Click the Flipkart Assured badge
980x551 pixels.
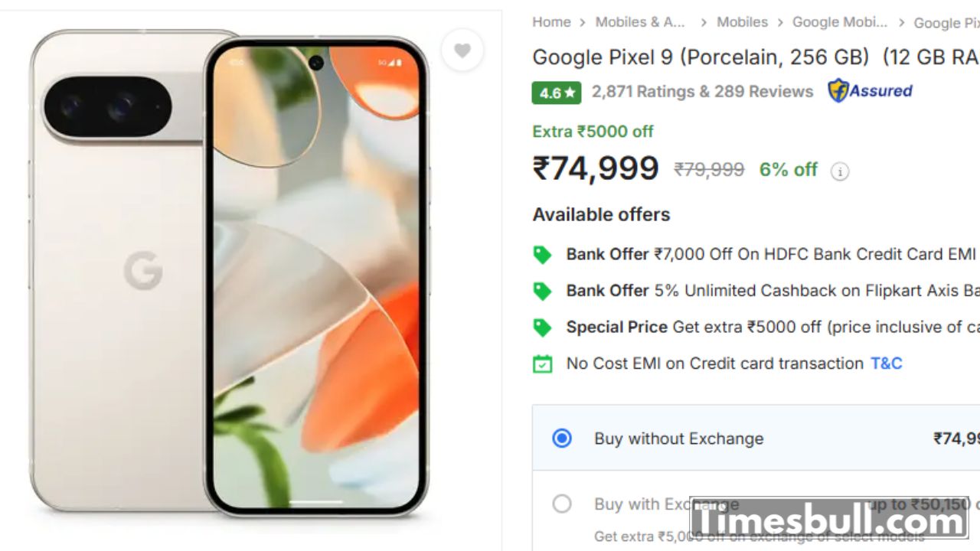[x=871, y=91]
